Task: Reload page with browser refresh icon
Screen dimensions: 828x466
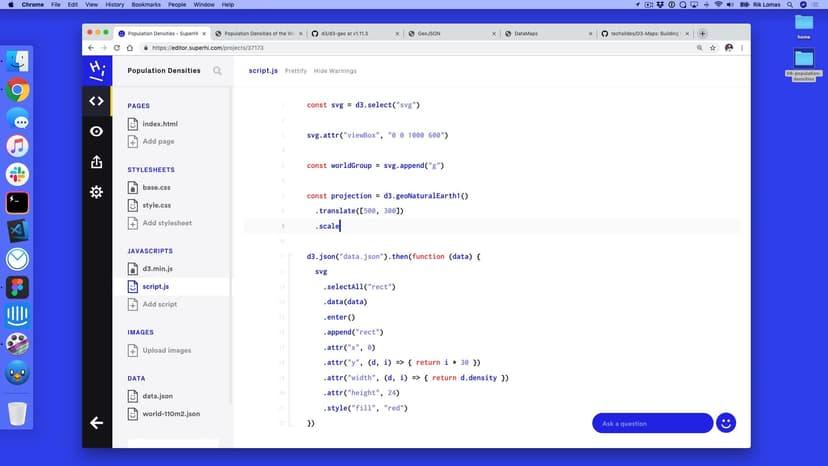Action: (x=117, y=47)
